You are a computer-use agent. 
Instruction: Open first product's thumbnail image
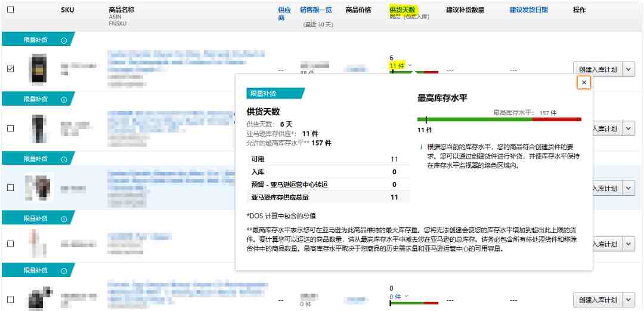(x=39, y=69)
